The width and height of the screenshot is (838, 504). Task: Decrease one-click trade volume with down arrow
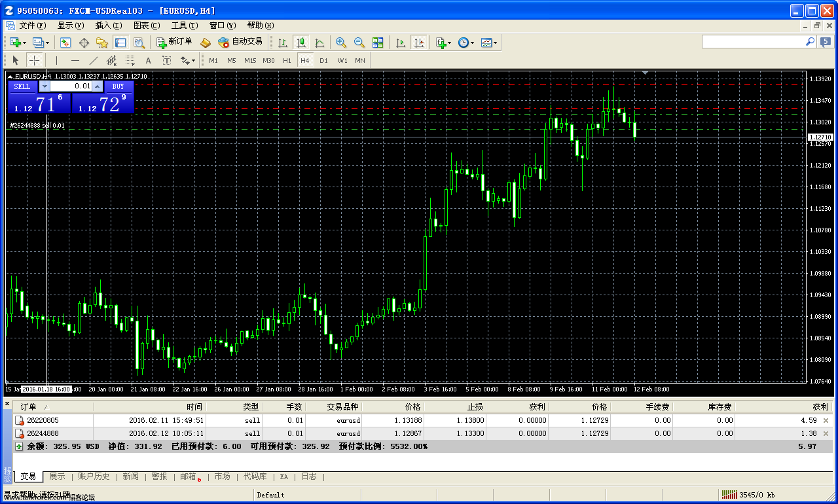45,86
